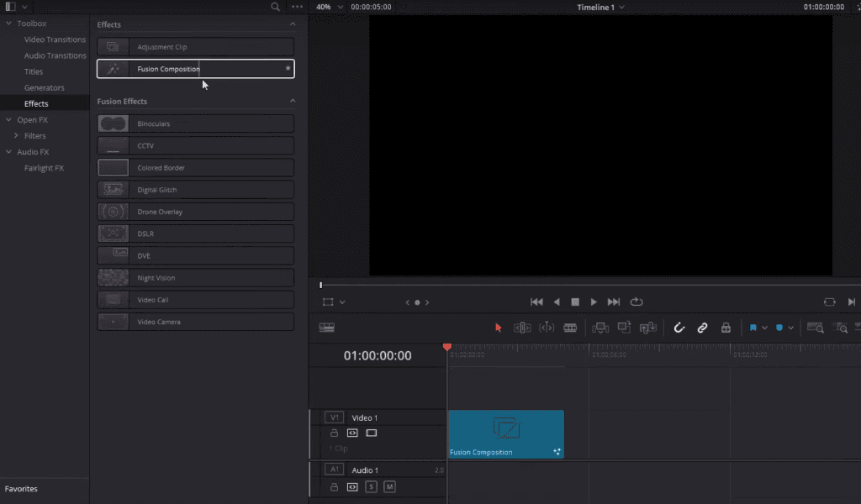861x504 pixels.
Task: Lock the Audio 1 track
Action: coord(334,487)
